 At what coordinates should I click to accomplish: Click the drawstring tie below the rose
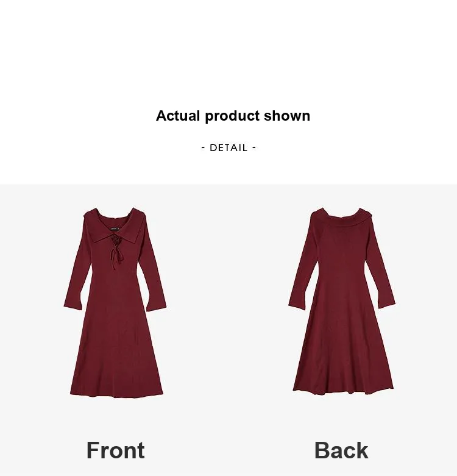[x=116, y=258]
